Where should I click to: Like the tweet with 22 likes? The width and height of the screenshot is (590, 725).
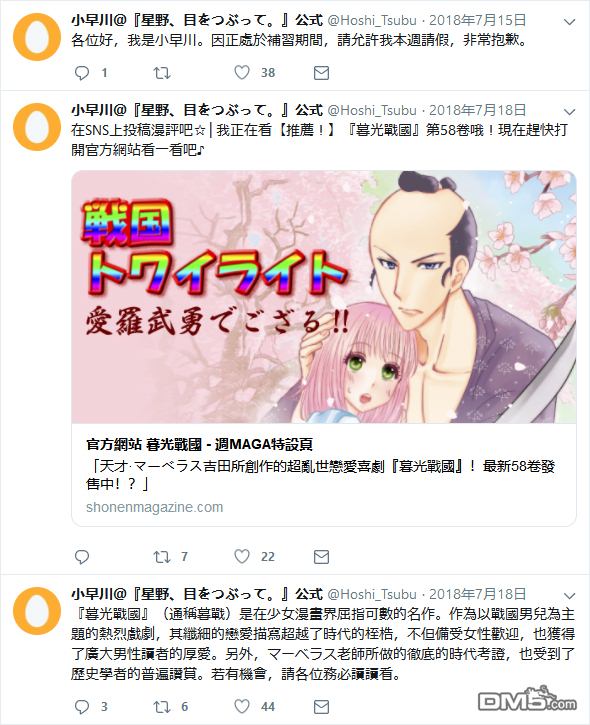click(x=242, y=556)
